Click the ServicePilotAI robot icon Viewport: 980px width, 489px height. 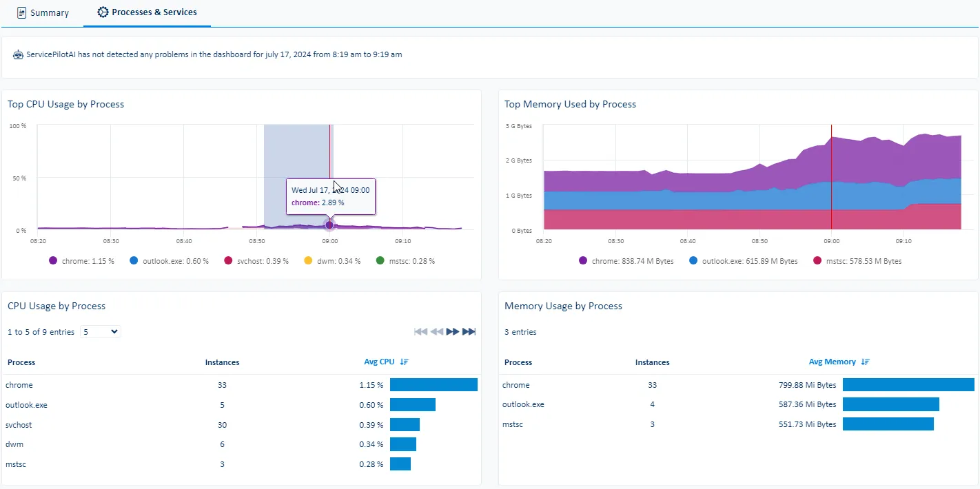tap(18, 54)
